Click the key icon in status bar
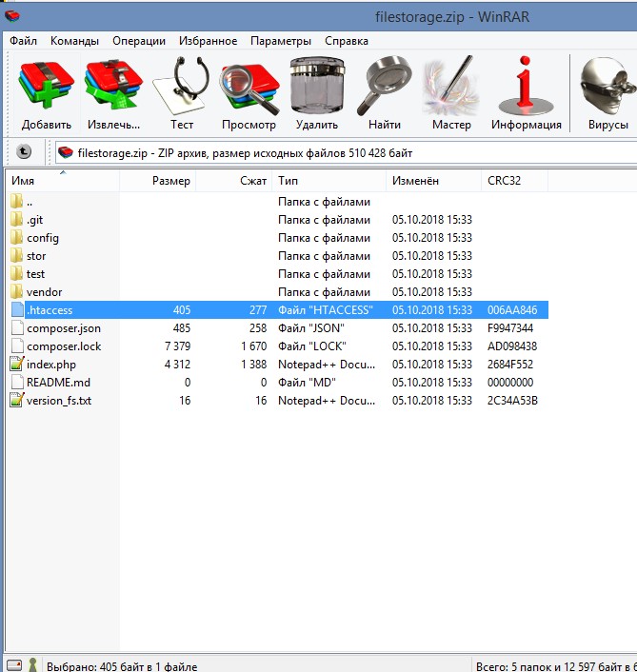The image size is (637, 672). 32,665
